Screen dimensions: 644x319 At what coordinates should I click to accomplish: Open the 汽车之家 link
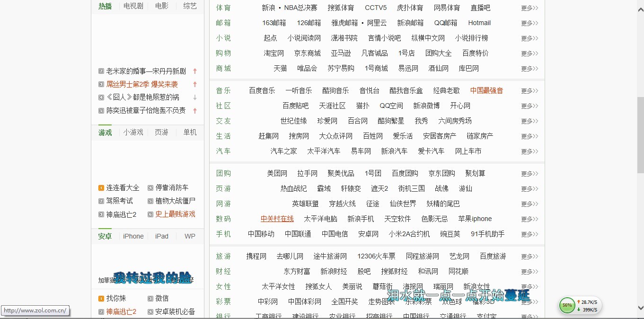tap(284, 151)
